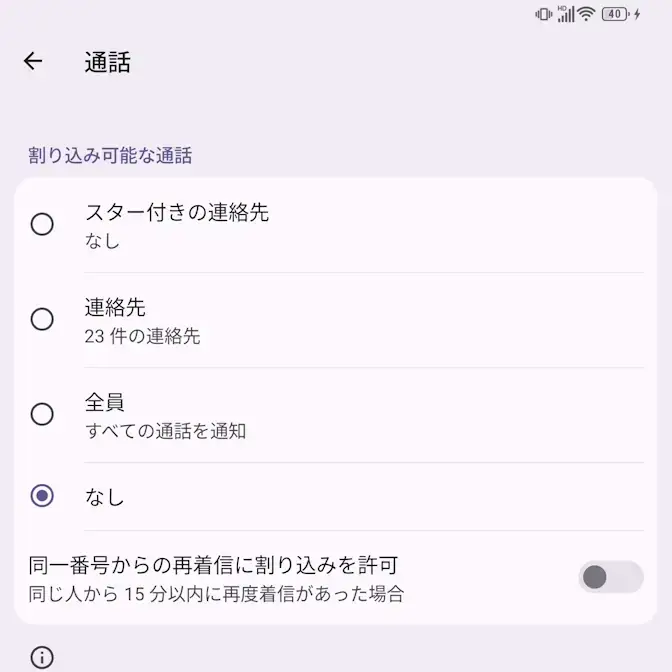The height and width of the screenshot is (672, 672).
Task: Select the 連絡先 radio circle
Action: (42, 319)
